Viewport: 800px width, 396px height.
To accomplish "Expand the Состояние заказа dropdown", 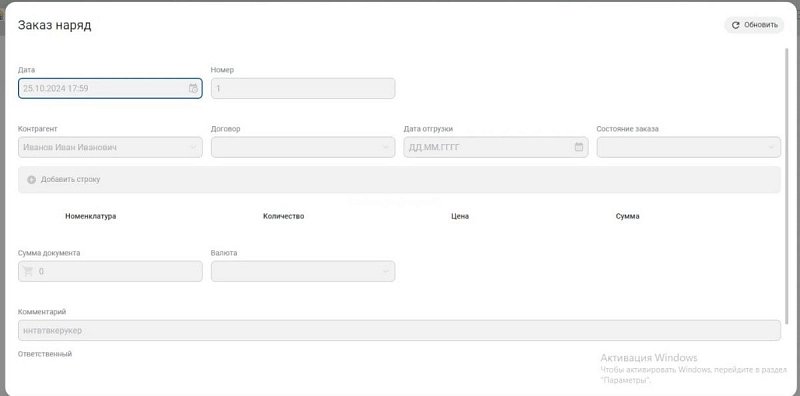I will (688, 147).
